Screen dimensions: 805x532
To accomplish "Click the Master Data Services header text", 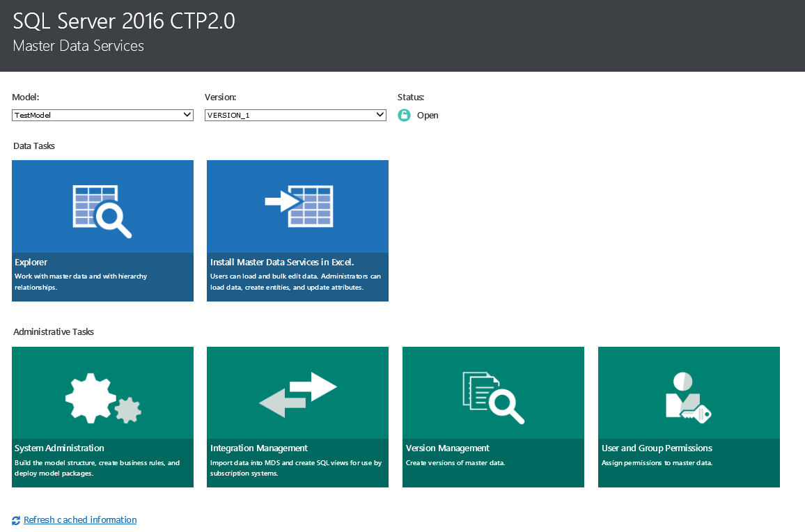I will tap(78, 46).
